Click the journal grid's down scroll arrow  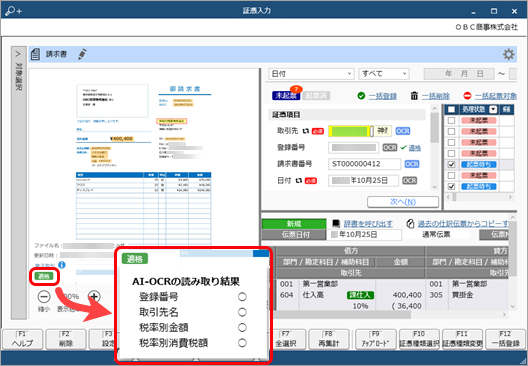[513, 306]
